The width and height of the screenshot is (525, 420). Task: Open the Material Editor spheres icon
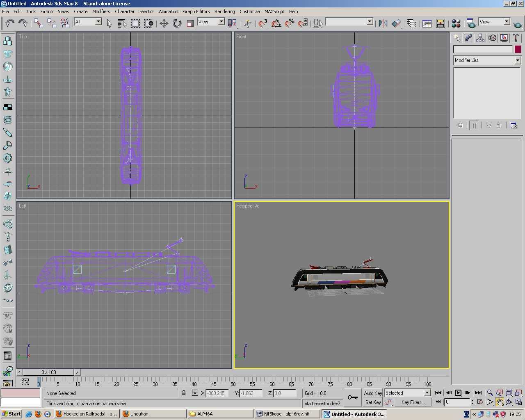click(x=456, y=23)
